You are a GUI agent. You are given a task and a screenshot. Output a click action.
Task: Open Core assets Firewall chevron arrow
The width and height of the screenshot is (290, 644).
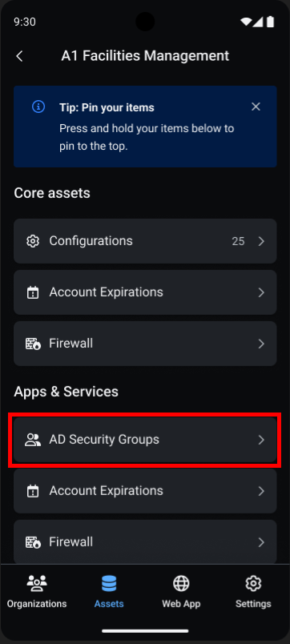tap(261, 344)
